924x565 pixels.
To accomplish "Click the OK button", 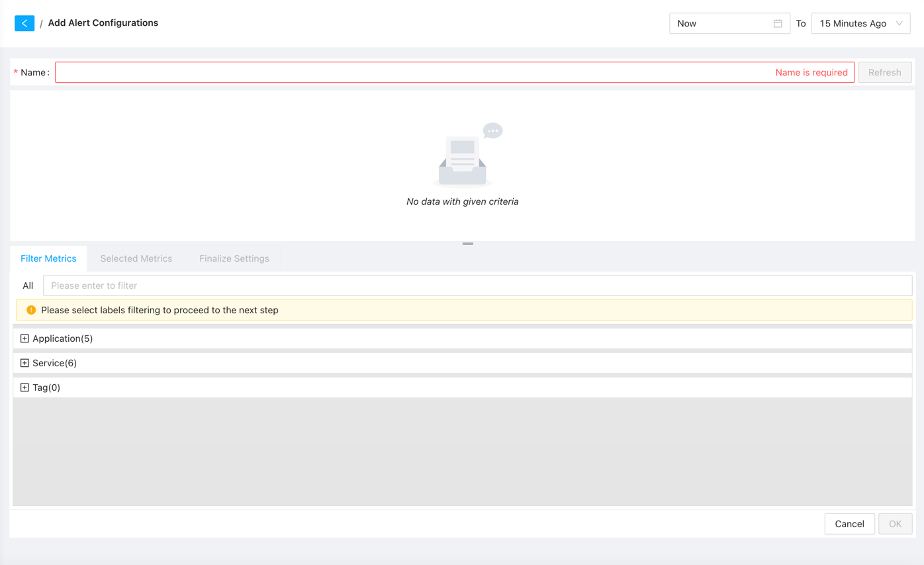I will pos(895,524).
